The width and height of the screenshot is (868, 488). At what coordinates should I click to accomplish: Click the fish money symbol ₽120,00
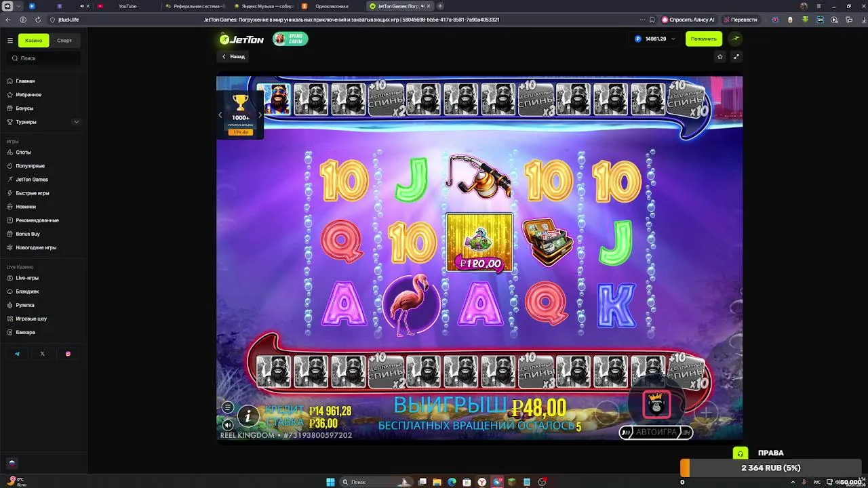coord(479,243)
